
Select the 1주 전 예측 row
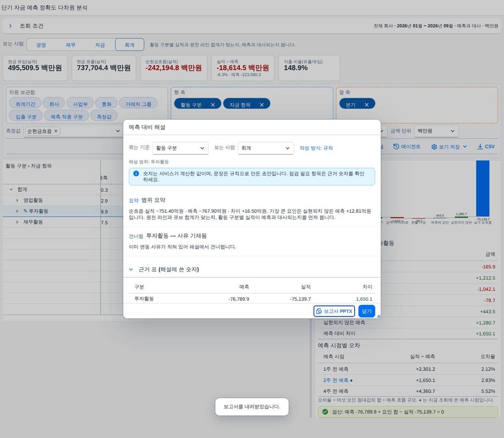pyautogui.click(x=407, y=369)
